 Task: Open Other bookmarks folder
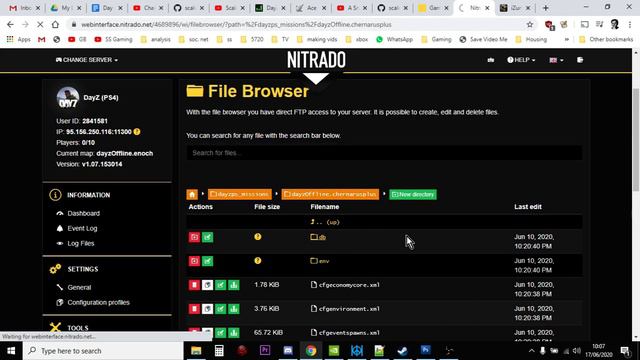pyautogui.click(x=606, y=40)
